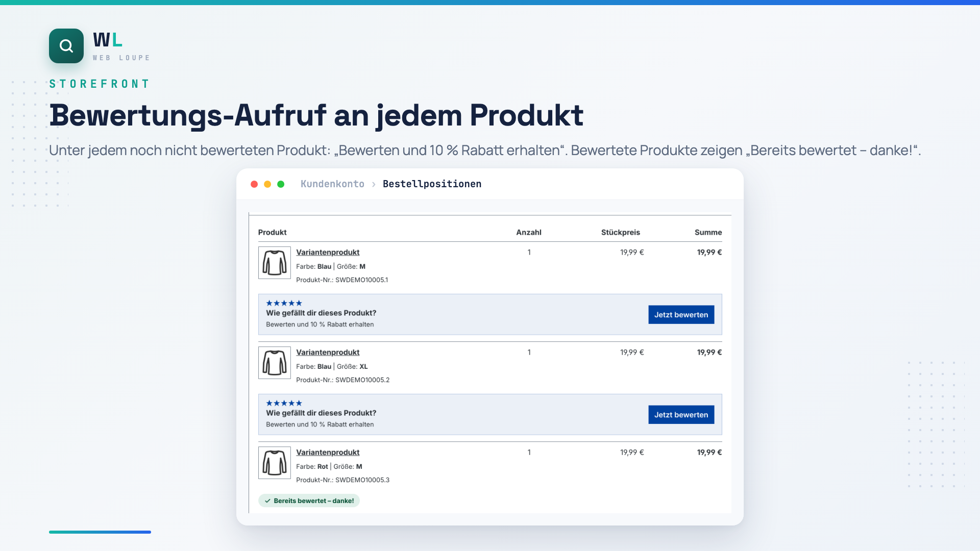Open the Kundenkonto breadcrumb
Image resolution: width=980 pixels, height=551 pixels.
click(x=332, y=184)
